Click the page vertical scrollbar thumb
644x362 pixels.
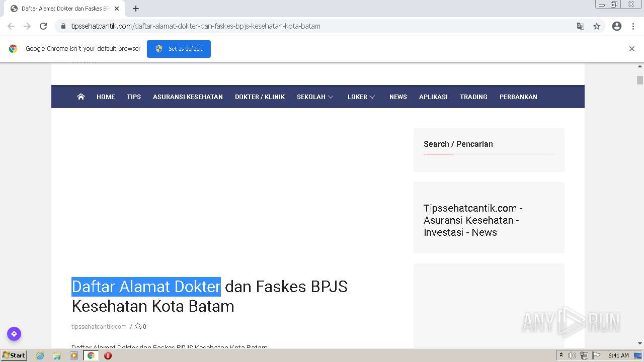tap(640, 80)
